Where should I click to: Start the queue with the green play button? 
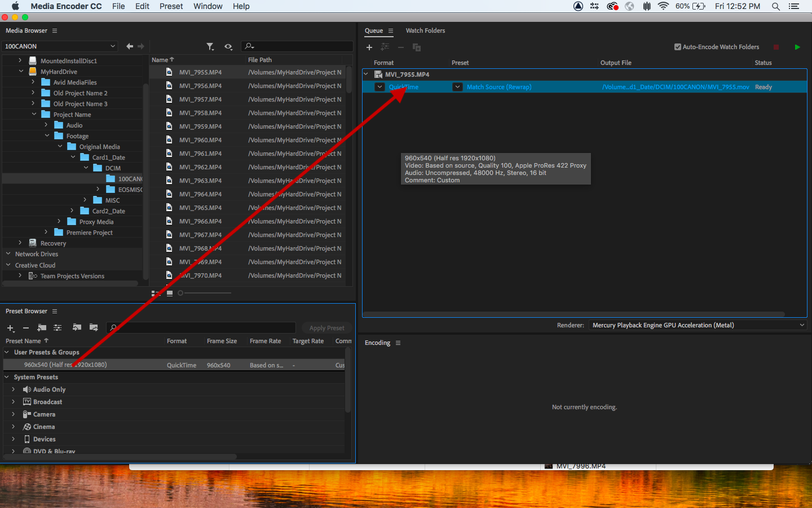pos(797,47)
